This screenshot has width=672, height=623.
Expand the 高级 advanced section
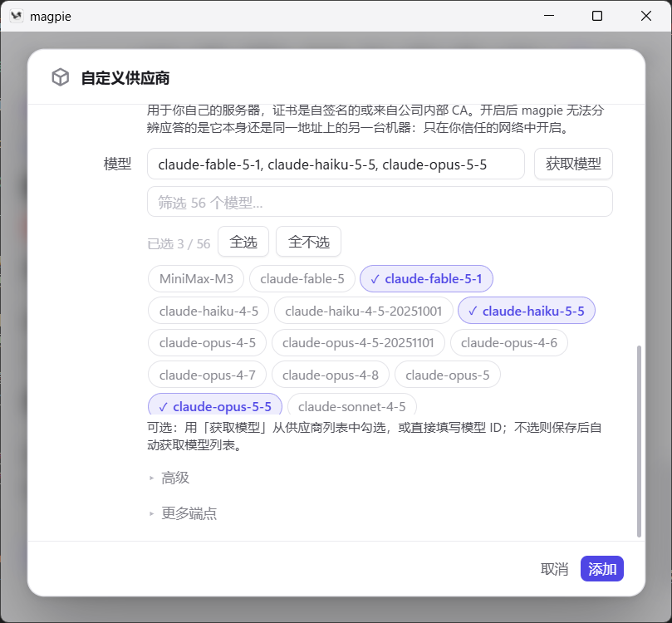click(x=169, y=478)
